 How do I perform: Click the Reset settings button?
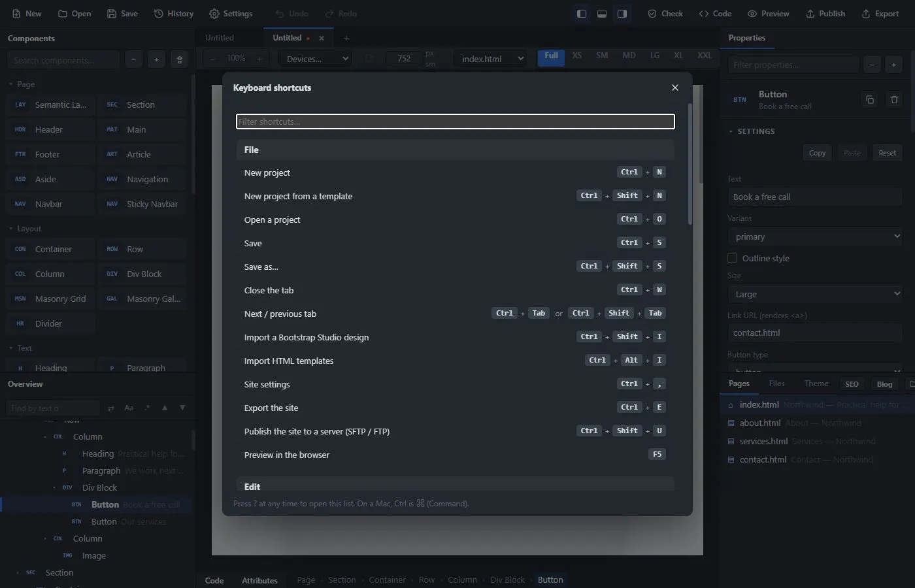coord(887,153)
